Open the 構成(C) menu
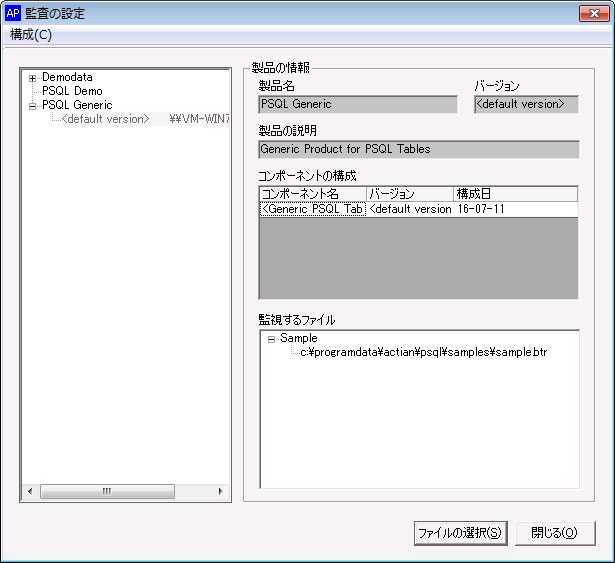 [x=31, y=34]
